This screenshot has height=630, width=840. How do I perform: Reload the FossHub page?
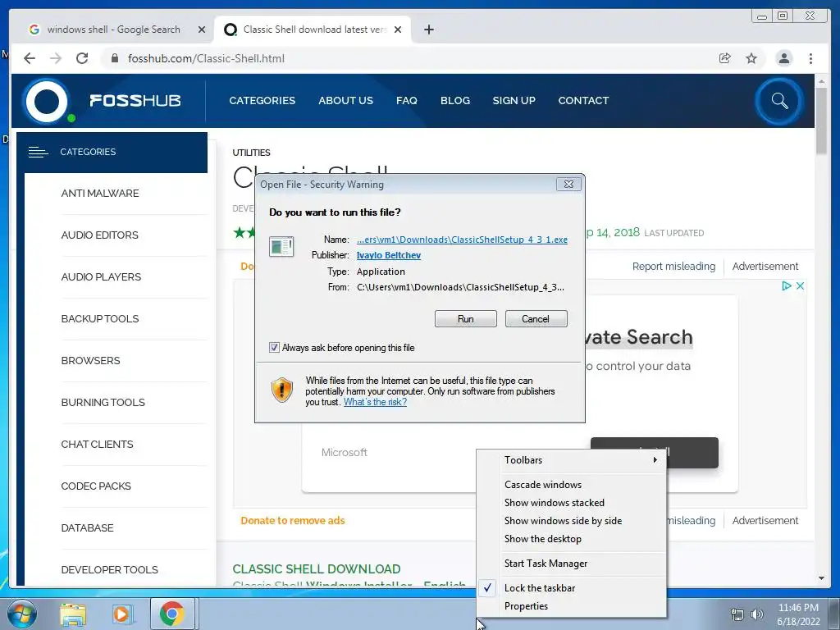[x=82, y=58]
